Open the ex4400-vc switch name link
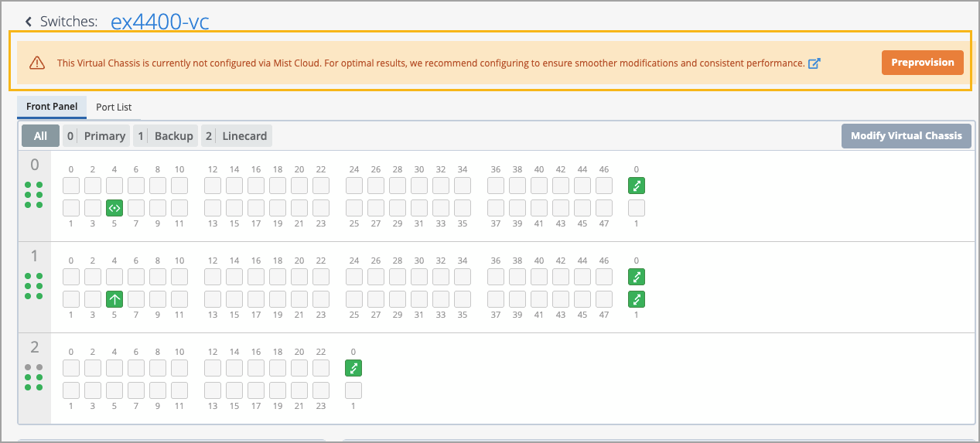 (x=160, y=22)
